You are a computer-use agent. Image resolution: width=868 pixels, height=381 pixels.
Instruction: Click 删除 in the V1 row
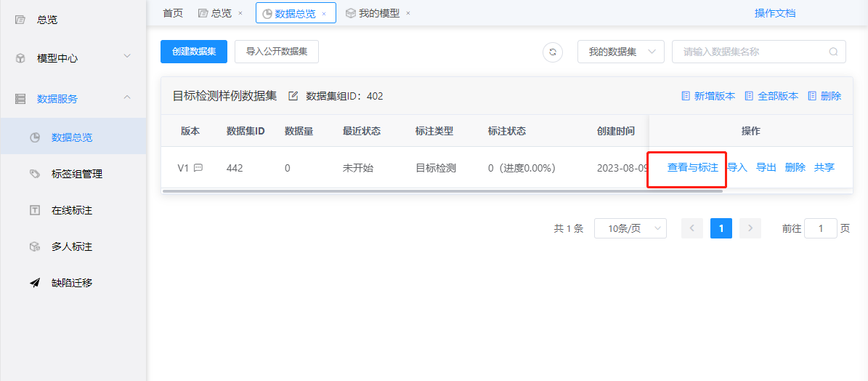pyautogui.click(x=795, y=167)
